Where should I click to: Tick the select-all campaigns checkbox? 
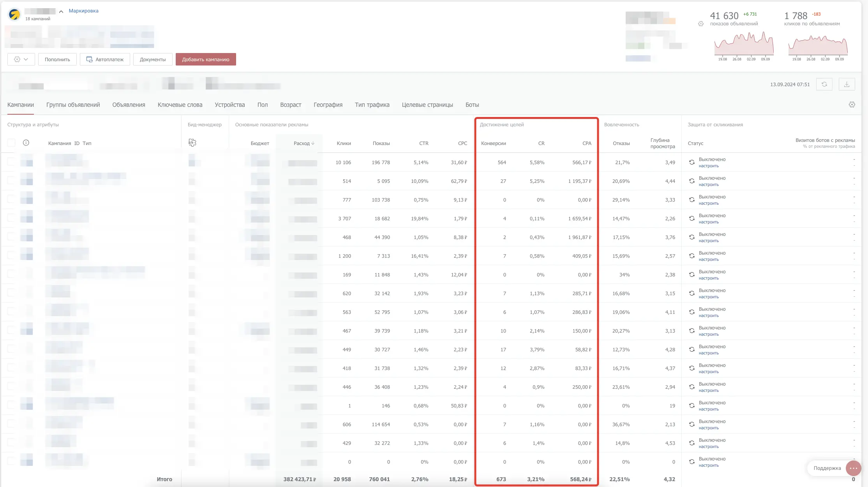[11, 143]
